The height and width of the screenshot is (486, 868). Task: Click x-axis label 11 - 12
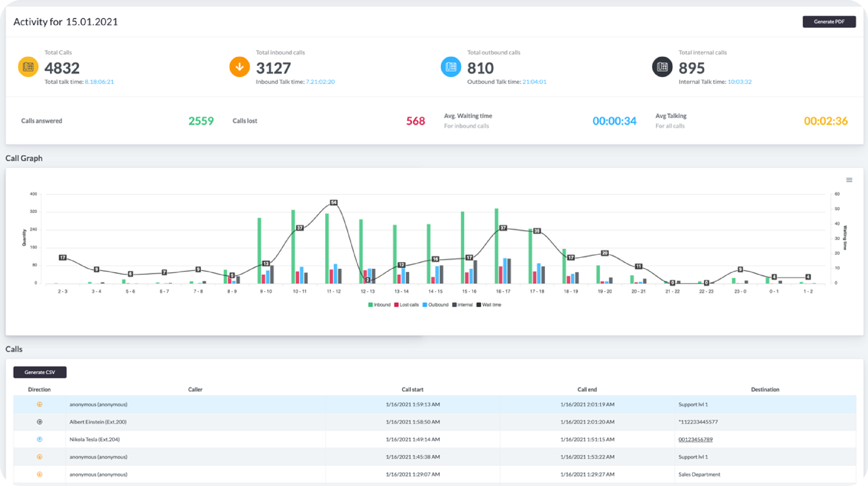point(334,291)
